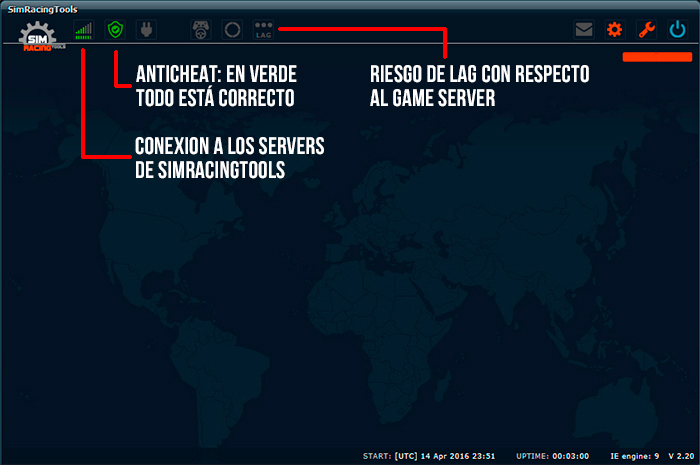Open messages with the envelope icon
Screen dimensions: 700x465
583,31
